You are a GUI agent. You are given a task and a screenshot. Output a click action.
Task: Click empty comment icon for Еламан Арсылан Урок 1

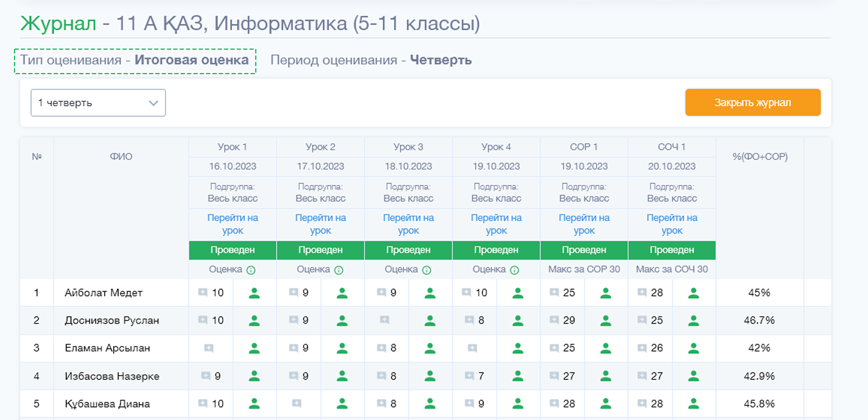209,348
